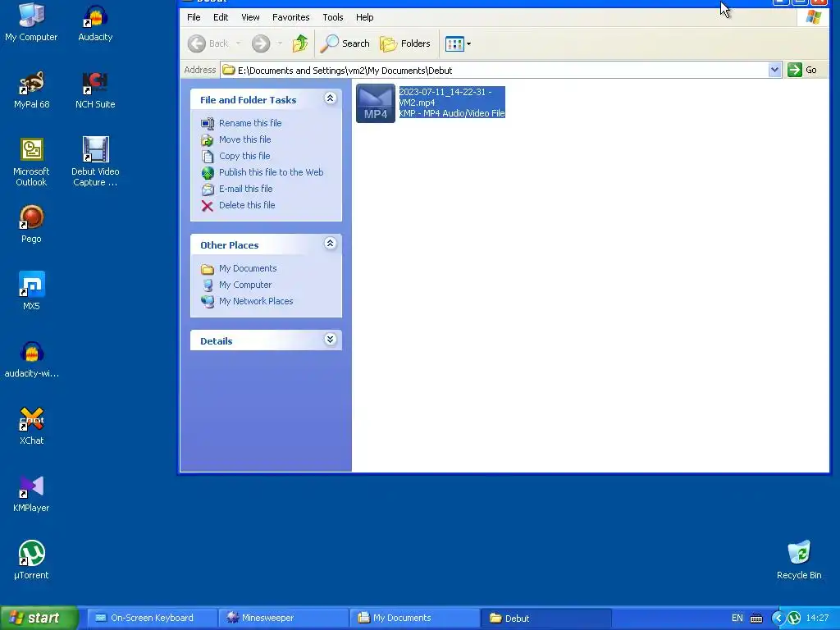
Task: Open My Computer desktop icon
Action: pyautogui.click(x=31, y=22)
